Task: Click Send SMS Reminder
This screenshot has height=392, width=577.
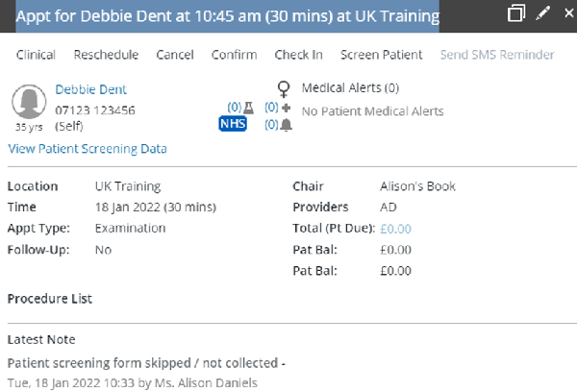Action: coord(497,55)
